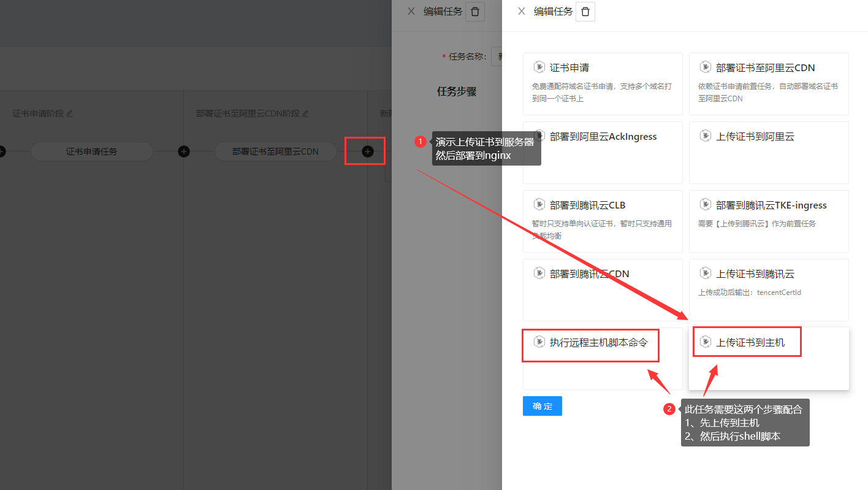Select the 上传证书到主机 plugin card
This screenshot has height=490, width=868.
pyautogui.click(x=768, y=359)
